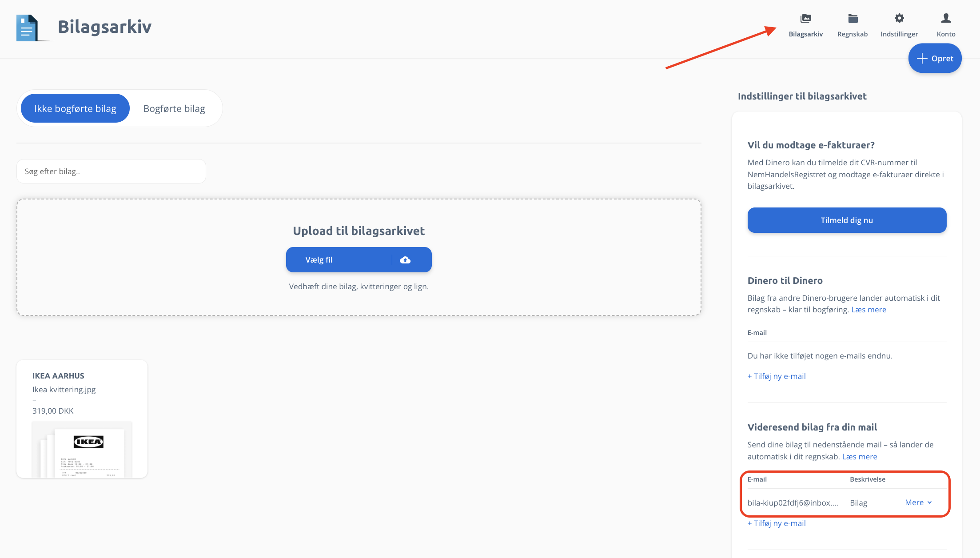Open the Konto user icon
Image resolution: width=980 pixels, height=558 pixels.
coord(946,18)
